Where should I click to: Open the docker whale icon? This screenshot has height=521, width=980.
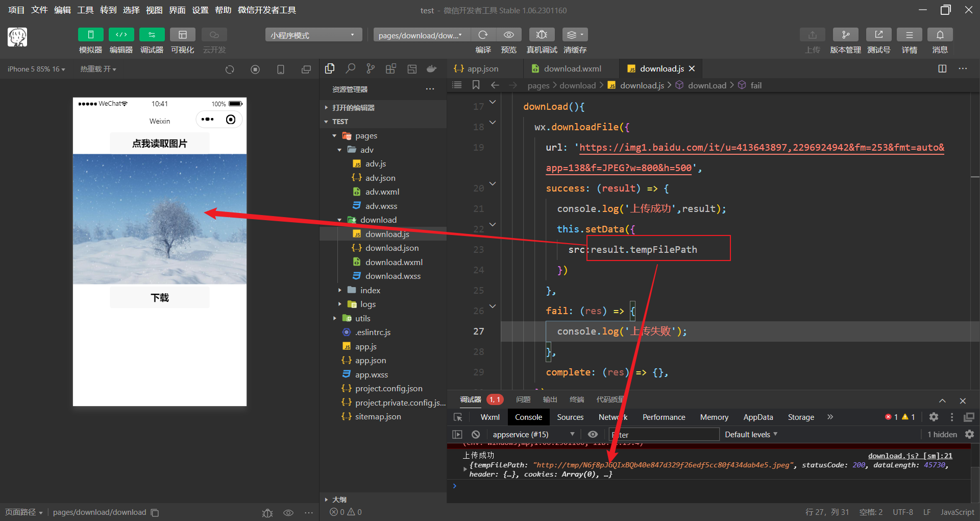pyautogui.click(x=432, y=68)
